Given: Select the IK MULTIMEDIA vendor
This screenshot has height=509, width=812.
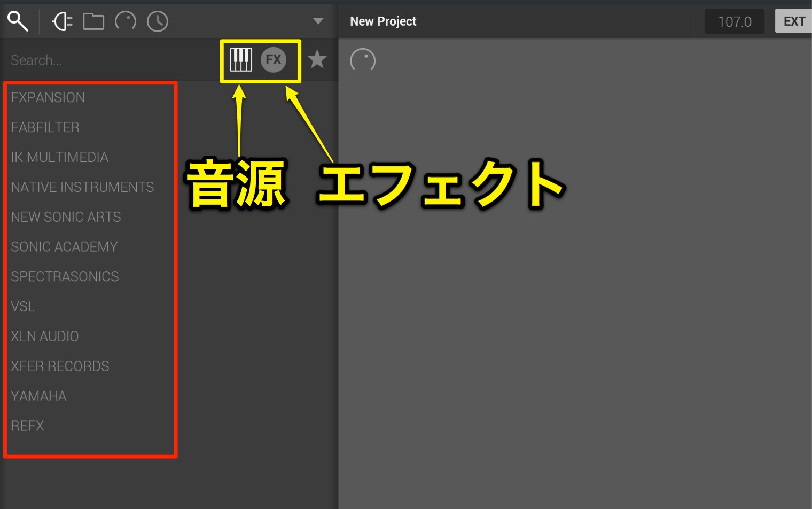Looking at the screenshot, I should pos(60,157).
